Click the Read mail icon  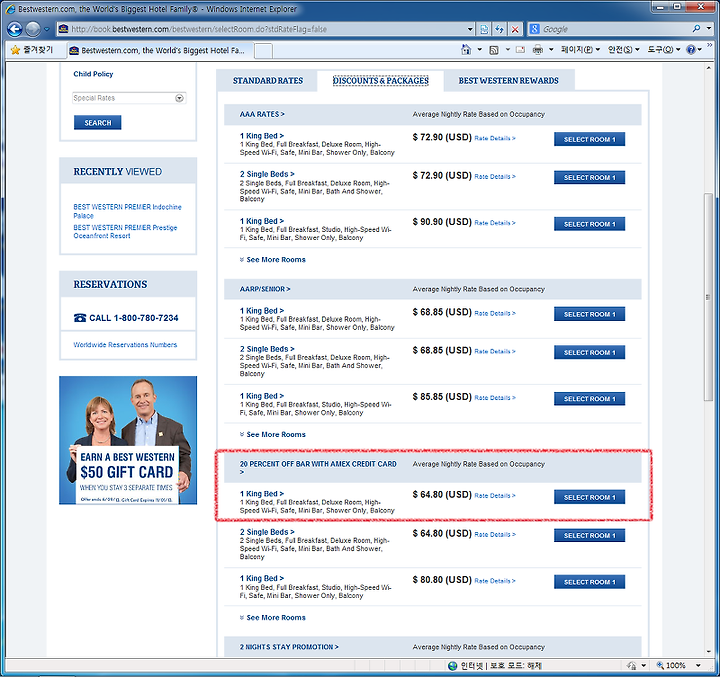520,50
